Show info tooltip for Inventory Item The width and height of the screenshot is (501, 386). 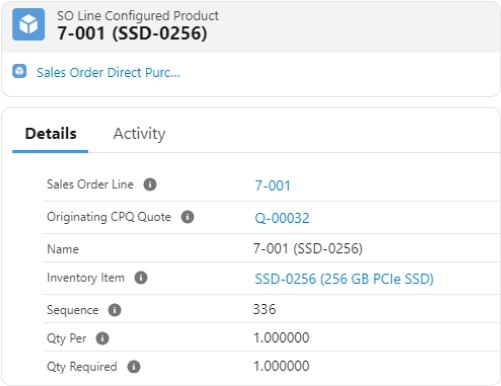pyautogui.click(x=141, y=278)
